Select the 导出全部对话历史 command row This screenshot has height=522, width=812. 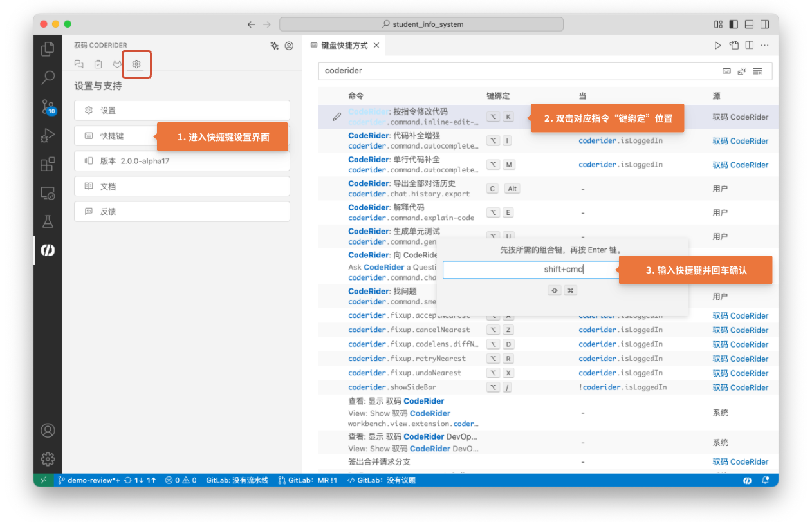(548, 189)
